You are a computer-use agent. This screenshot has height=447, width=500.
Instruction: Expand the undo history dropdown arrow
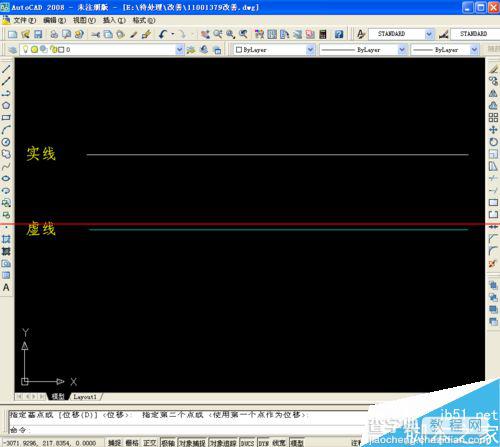[172, 34]
